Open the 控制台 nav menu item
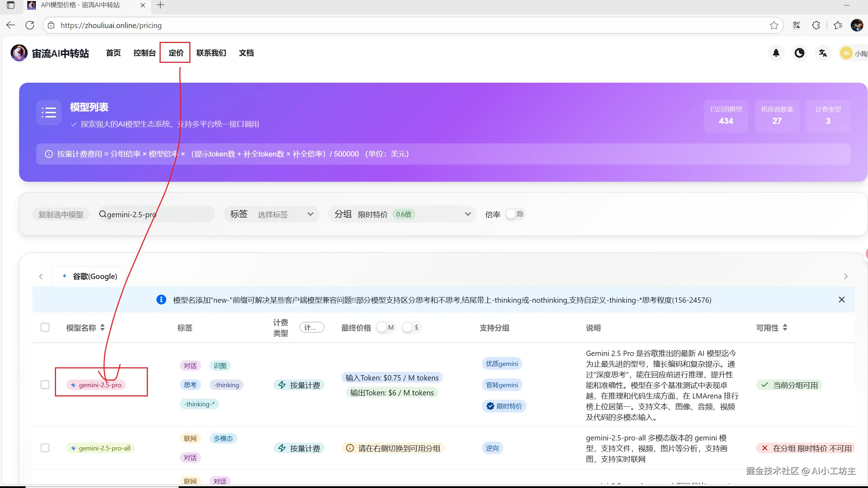Viewport: 868px width, 488px height. click(x=144, y=53)
